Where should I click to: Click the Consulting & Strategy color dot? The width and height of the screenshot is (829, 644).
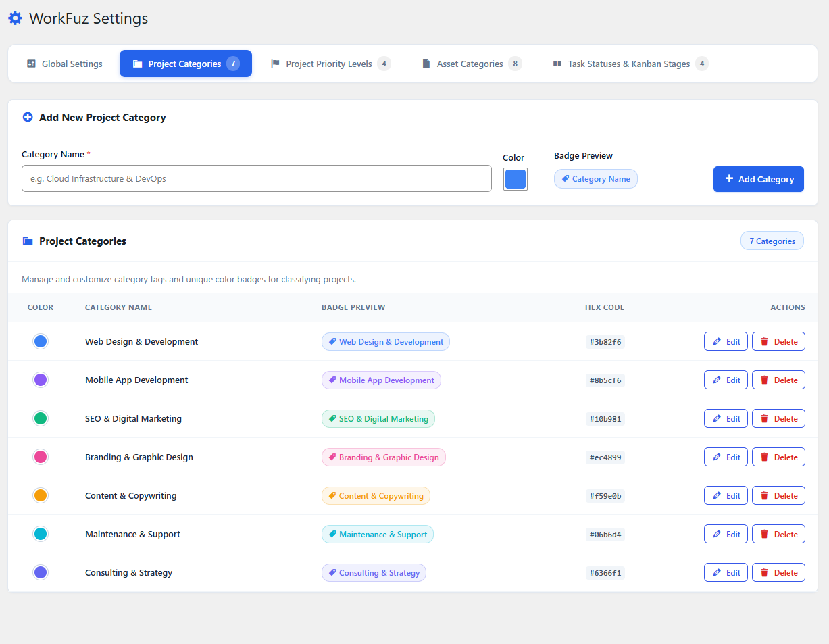pyautogui.click(x=41, y=572)
